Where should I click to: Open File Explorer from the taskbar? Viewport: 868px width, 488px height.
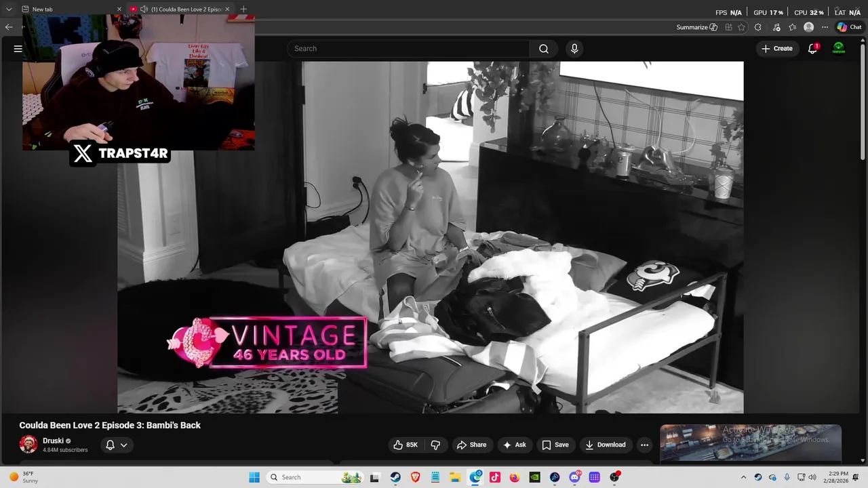click(455, 477)
